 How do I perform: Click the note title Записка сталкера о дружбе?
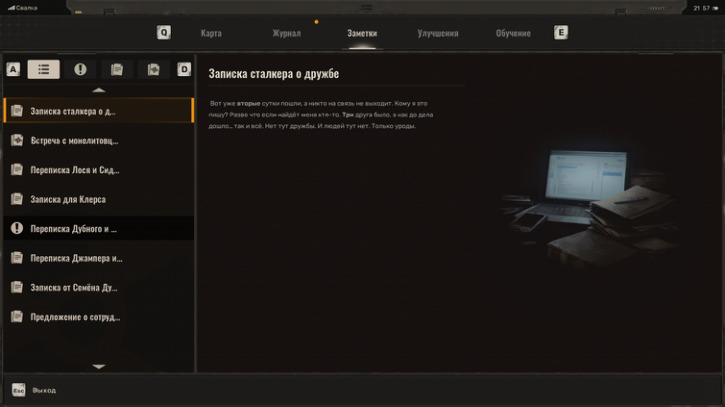[274, 74]
